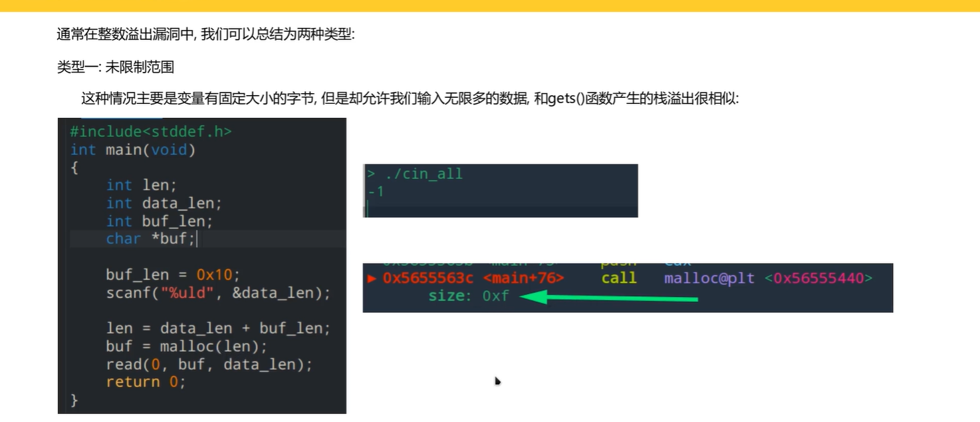Click the 'buf_len = 0x10;' code line
This screenshot has height=422, width=980.
pyautogui.click(x=173, y=274)
